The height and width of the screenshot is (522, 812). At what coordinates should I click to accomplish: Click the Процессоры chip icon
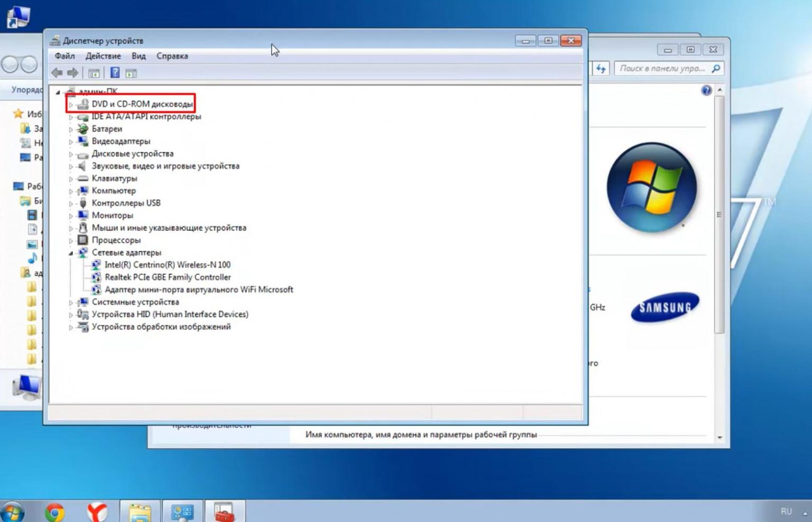point(82,240)
